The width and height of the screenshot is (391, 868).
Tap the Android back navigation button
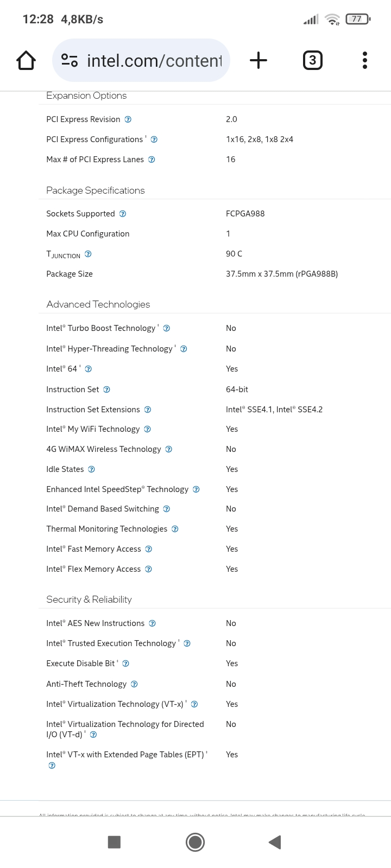pos(275,842)
